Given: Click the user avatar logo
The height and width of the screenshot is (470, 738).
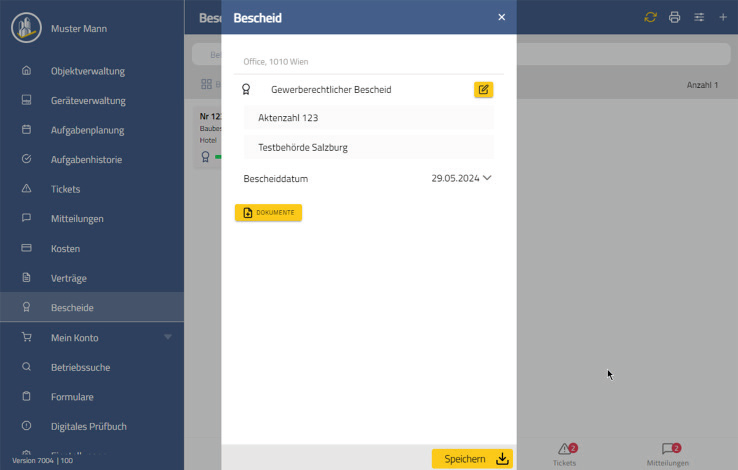Looking at the screenshot, I should [26, 28].
